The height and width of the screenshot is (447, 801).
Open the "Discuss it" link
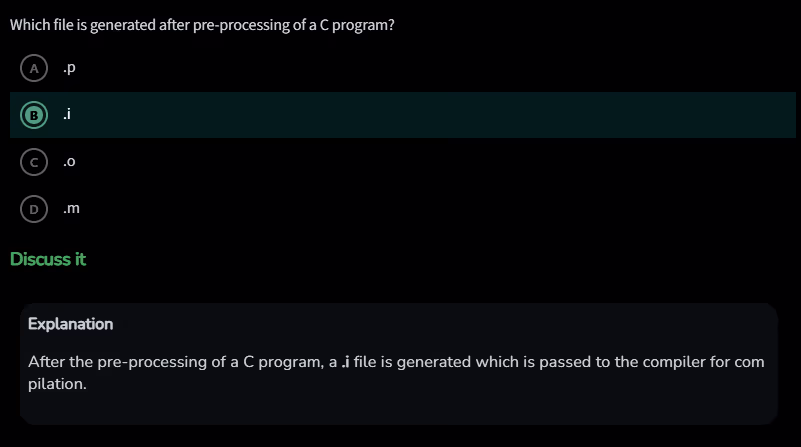click(x=48, y=260)
